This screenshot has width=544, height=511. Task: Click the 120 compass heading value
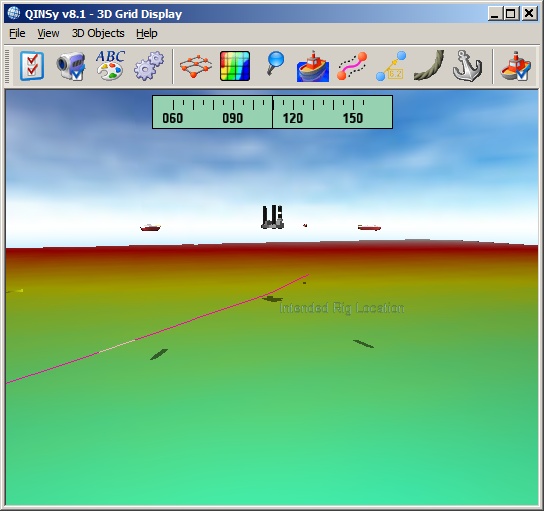coord(293,118)
